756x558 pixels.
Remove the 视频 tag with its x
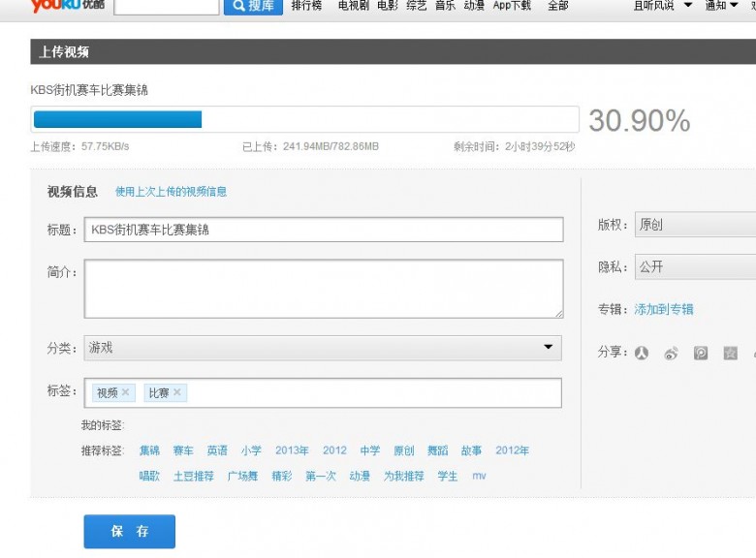click(x=126, y=392)
